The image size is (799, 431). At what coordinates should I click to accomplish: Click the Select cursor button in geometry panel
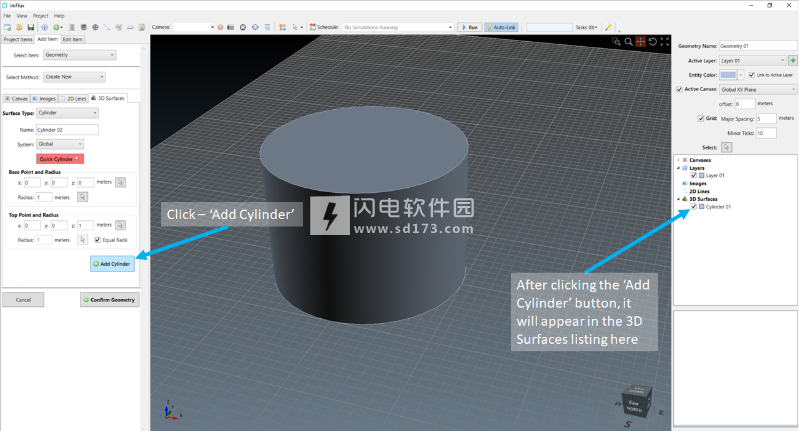[727, 147]
